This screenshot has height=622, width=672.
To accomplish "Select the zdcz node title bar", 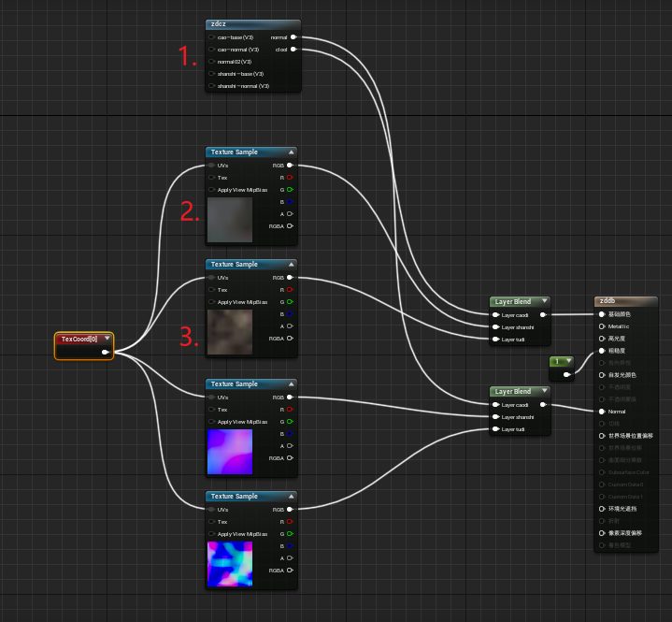I will tap(253, 24).
